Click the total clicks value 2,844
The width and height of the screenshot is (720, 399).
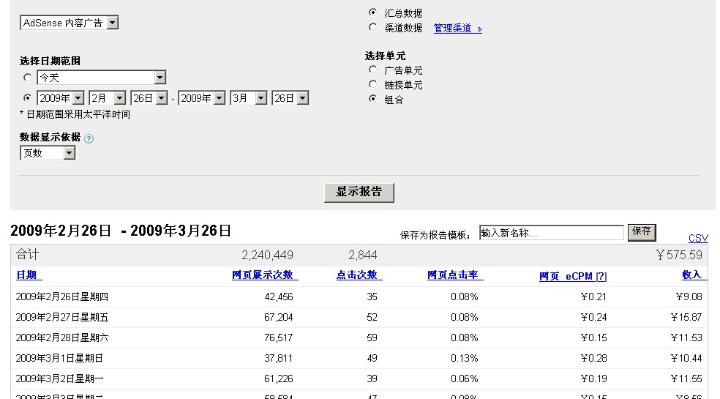(x=363, y=255)
